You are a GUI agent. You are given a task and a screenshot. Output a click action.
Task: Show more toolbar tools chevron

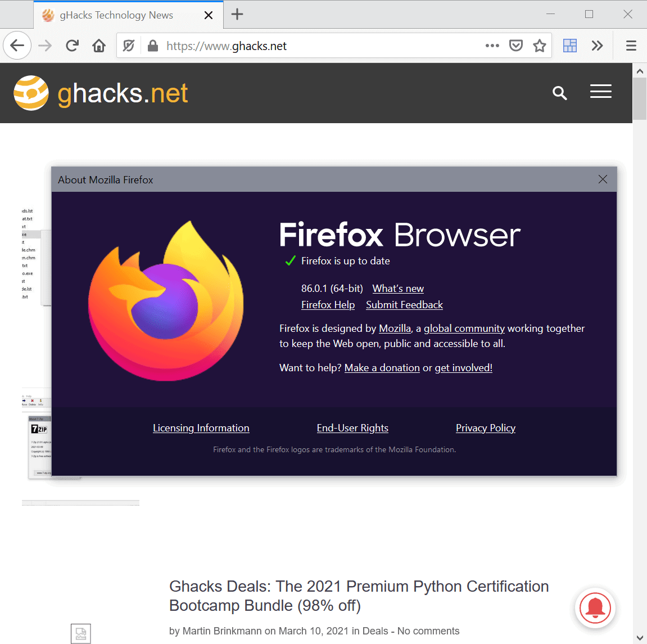597,46
